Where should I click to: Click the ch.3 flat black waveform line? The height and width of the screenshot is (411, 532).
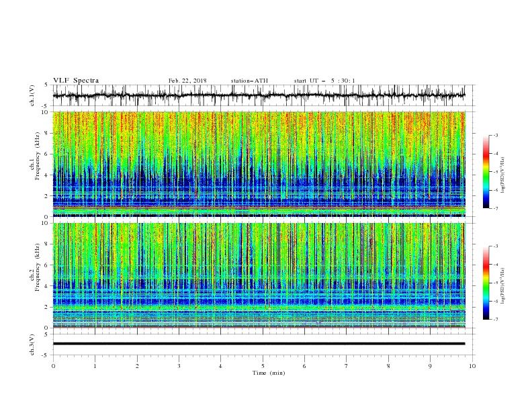tap(259, 344)
